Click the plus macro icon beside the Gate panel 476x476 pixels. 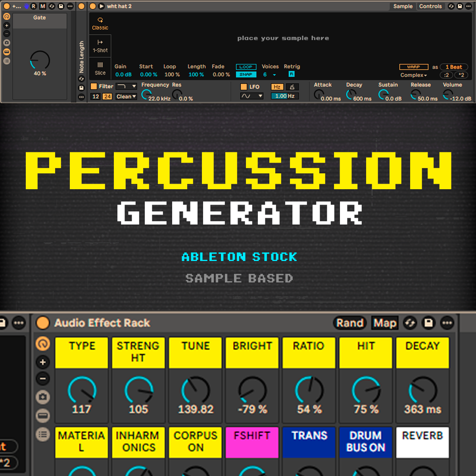[x=7, y=25]
